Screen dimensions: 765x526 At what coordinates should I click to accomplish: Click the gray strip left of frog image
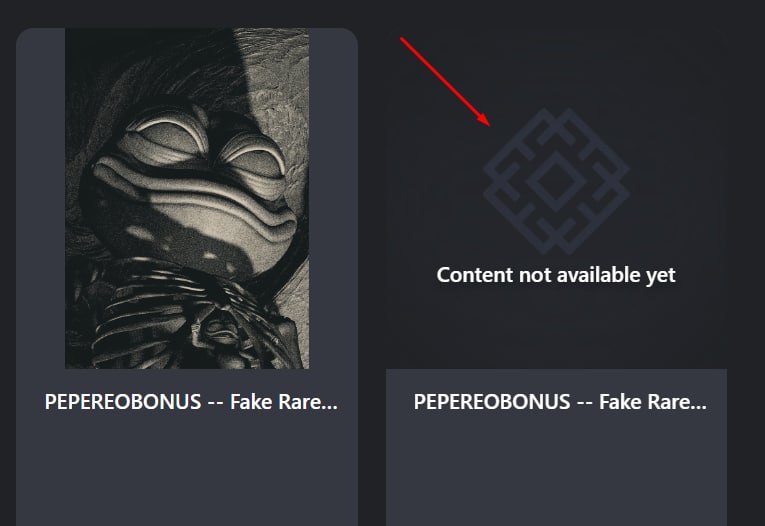point(40,198)
